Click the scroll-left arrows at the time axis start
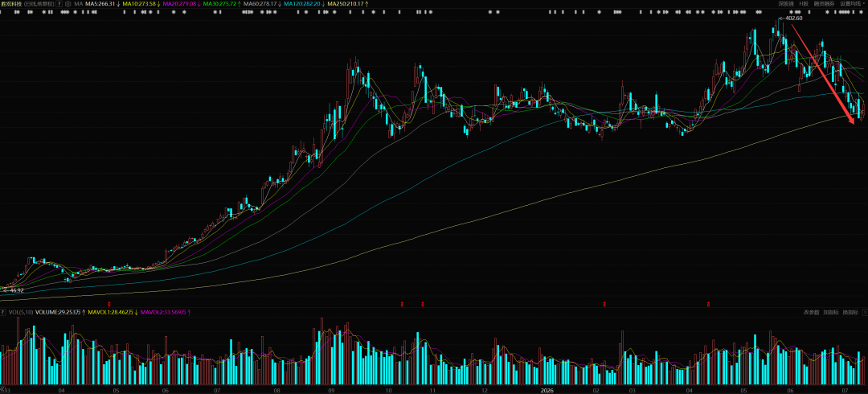Image resolution: width=868 pixels, height=394 pixels. (2, 389)
